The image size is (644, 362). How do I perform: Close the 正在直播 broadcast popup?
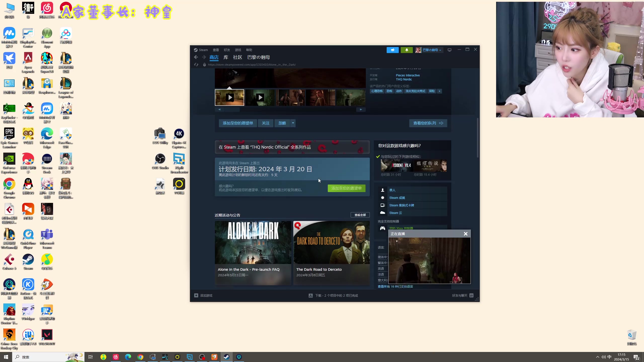466,234
